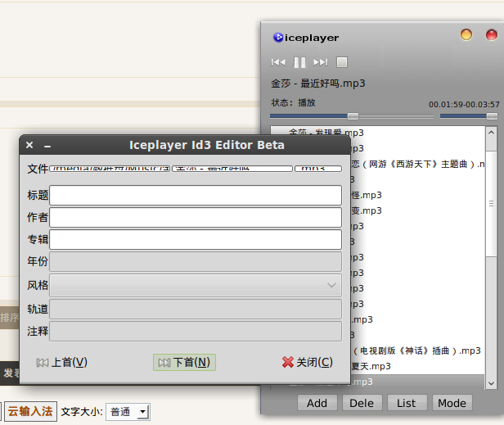Click the 关闭(C) close button

click(x=308, y=363)
